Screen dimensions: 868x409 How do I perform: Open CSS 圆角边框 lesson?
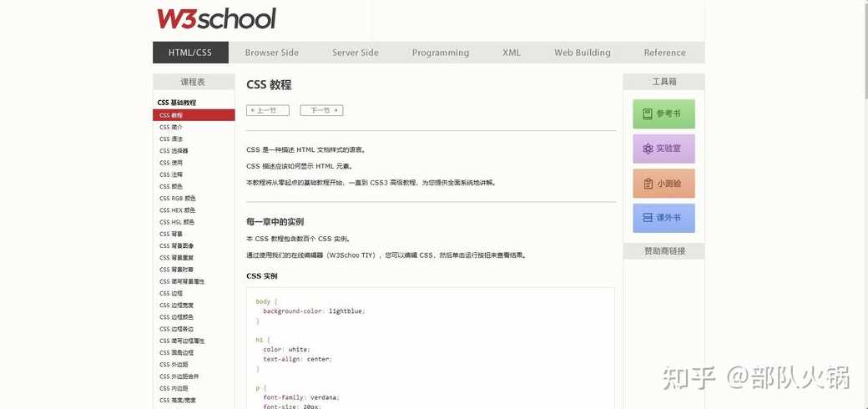tap(177, 353)
